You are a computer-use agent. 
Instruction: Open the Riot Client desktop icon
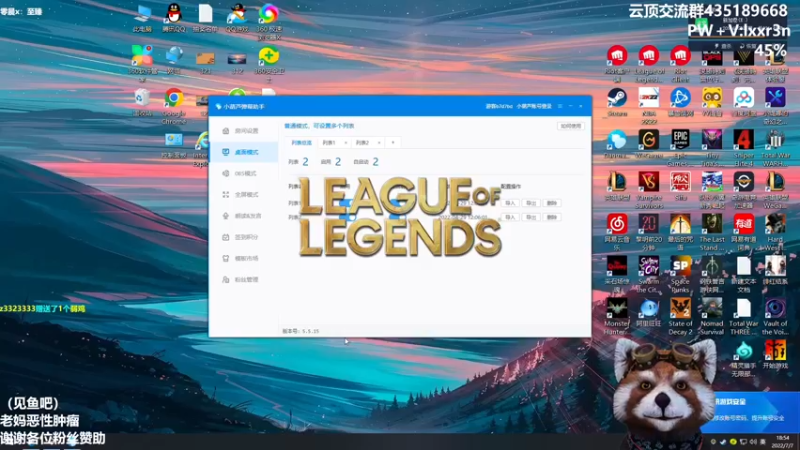[680, 64]
